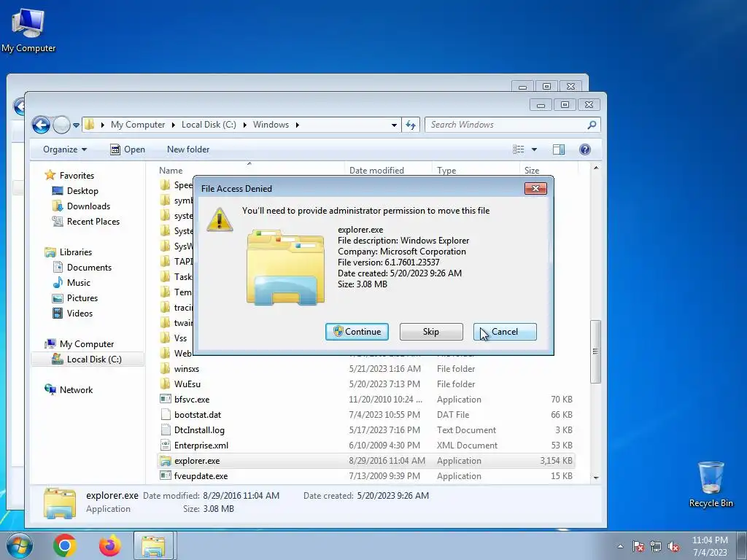Open My Computer desktop icon
747x560 pixels.
(28, 30)
